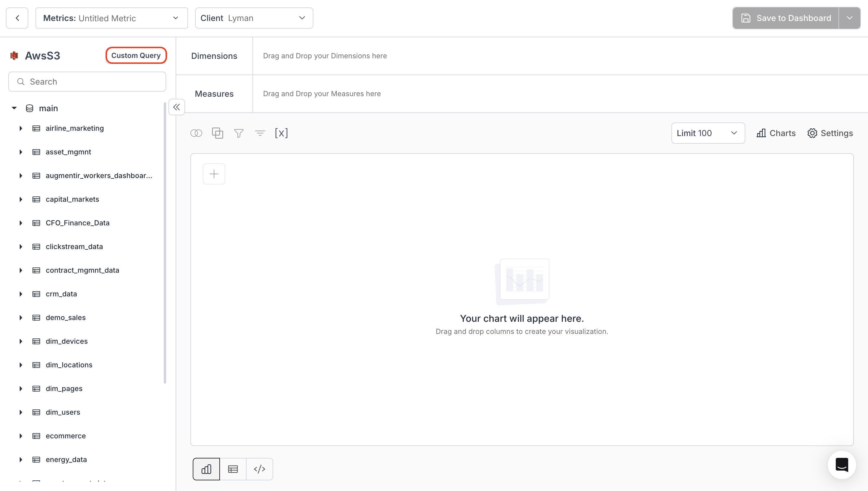Collapse the left sidebar with the chevrons
The width and height of the screenshot is (868, 491).
[176, 107]
